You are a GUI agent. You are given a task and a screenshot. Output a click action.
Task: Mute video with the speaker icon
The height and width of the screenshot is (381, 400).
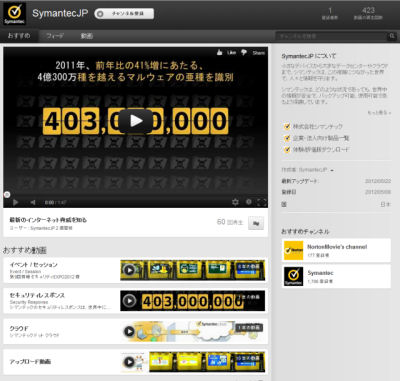(33, 202)
